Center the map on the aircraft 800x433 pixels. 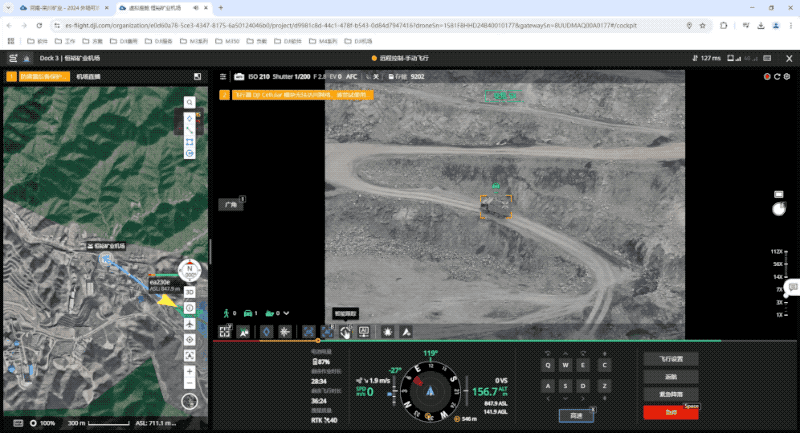189,324
